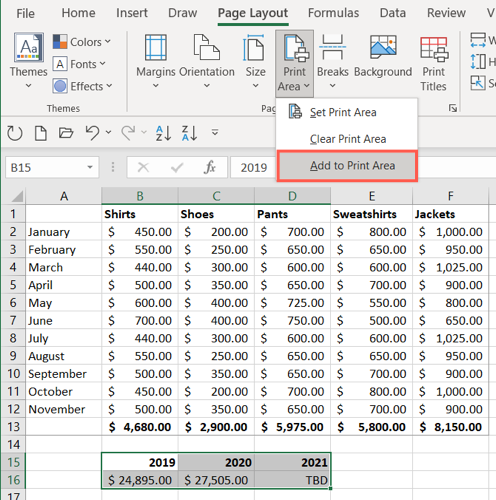Open the folder icon in quick toolbar

(x=66, y=133)
